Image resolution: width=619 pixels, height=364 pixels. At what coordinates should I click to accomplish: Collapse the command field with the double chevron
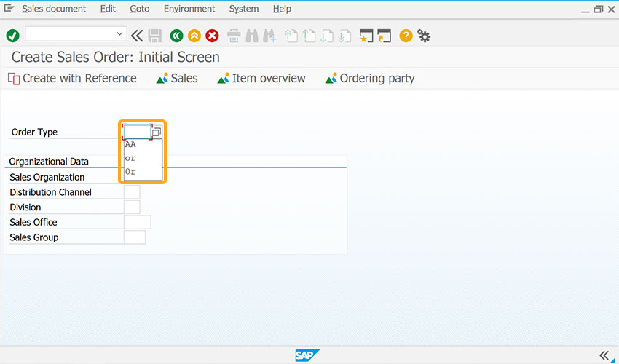click(x=137, y=36)
